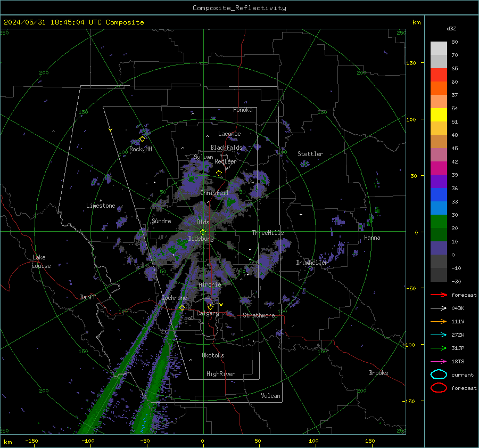This screenshot has width=479, height=448.
Task: Select the magenta 39-42 dBZ swatch
Action: 439,168
